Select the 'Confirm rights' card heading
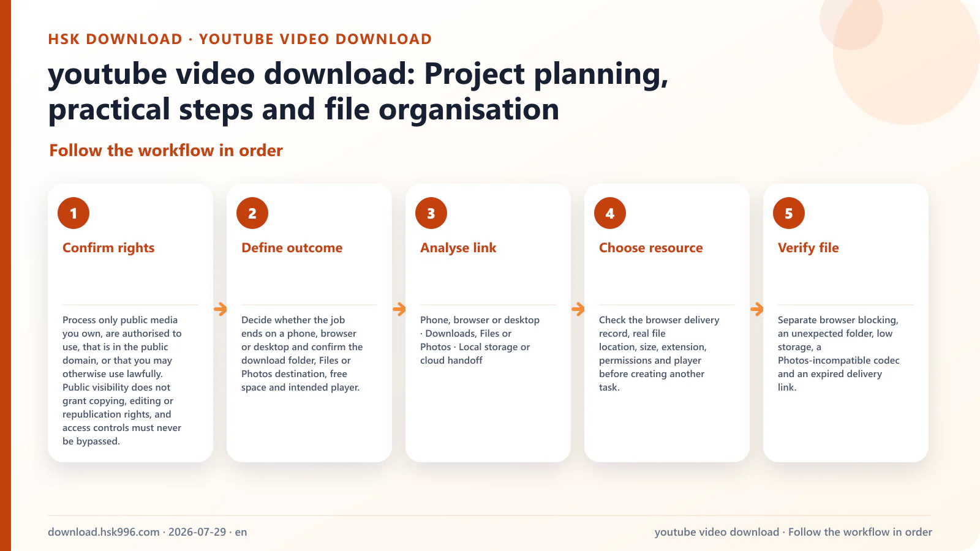This screenshot has width=980, height=551. coord(108,248)
